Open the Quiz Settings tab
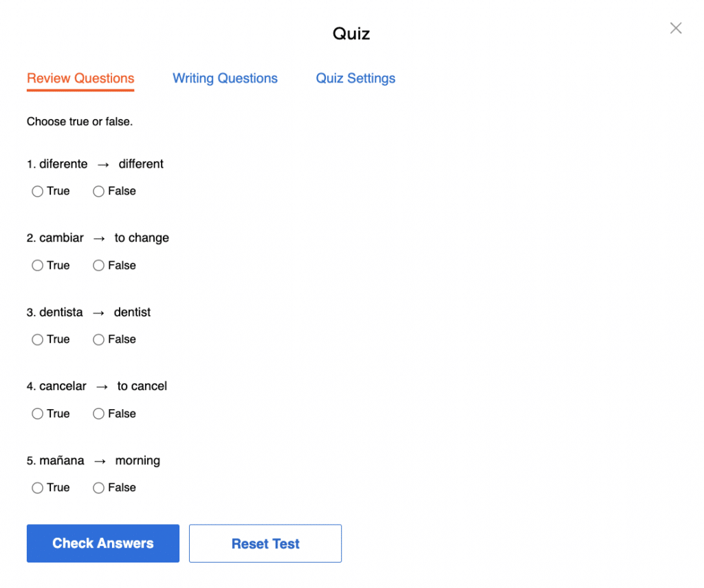Screen dimensions: 704x588 click(355, 78)
